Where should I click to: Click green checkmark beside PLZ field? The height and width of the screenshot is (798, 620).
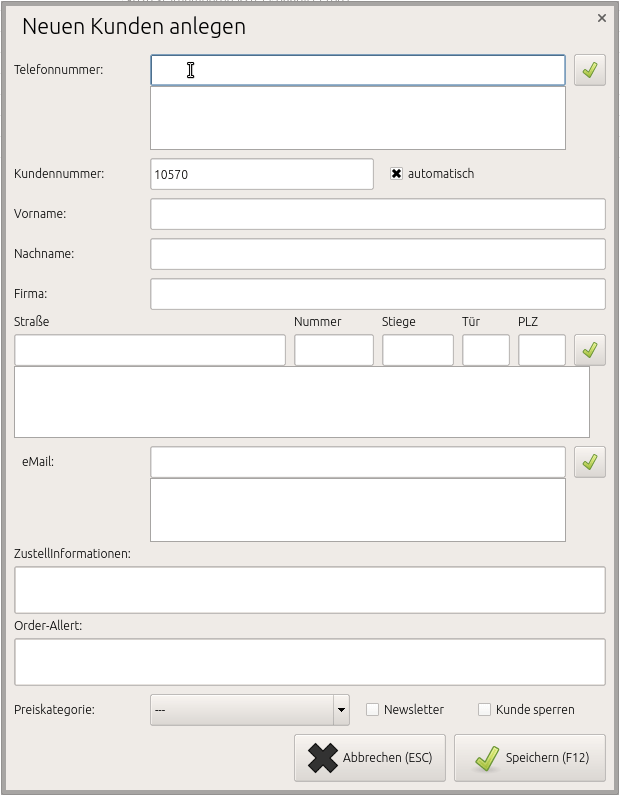pyautogui.click(x=590, y=350)
